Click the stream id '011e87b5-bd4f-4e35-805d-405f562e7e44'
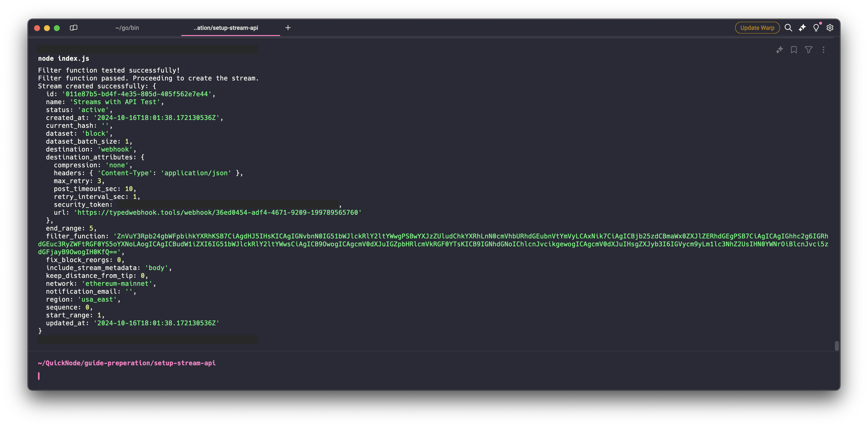Screen dimensions: 868x427 point(137,94)
